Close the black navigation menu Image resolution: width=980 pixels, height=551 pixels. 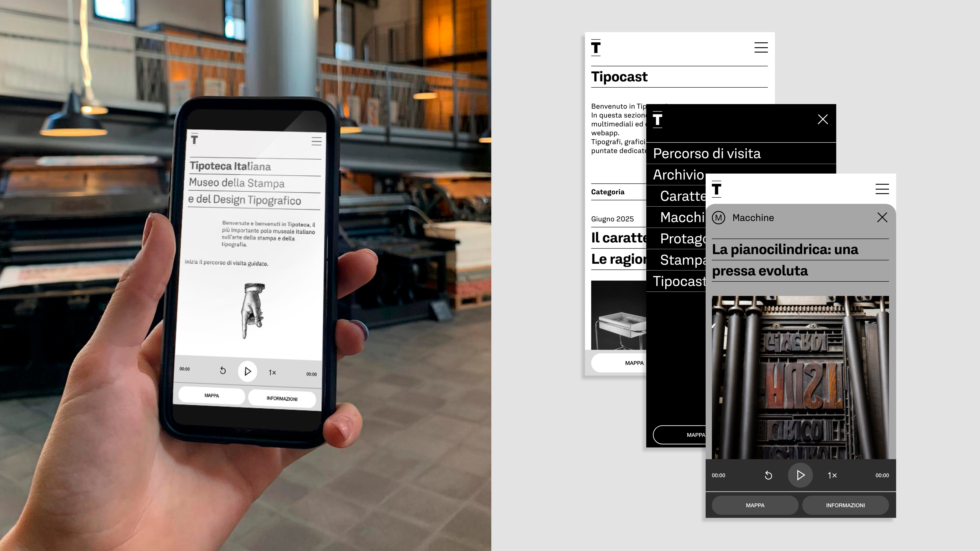click(823, 119)
